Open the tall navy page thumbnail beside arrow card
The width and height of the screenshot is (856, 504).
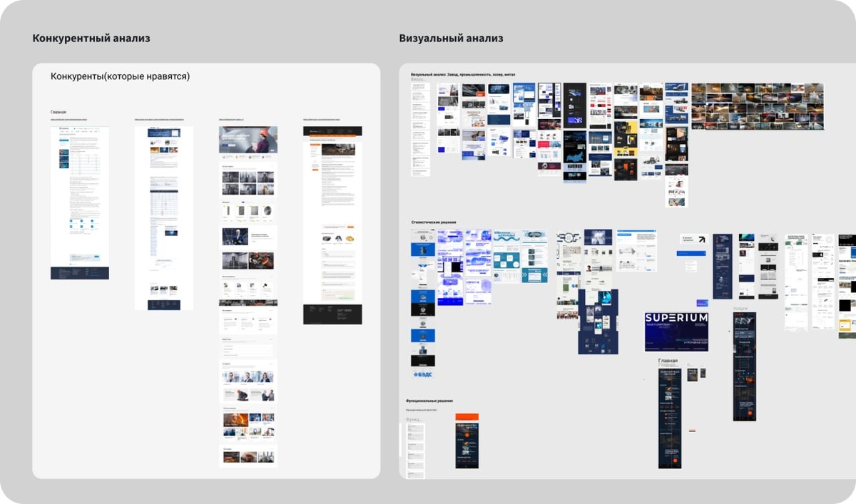723,266
